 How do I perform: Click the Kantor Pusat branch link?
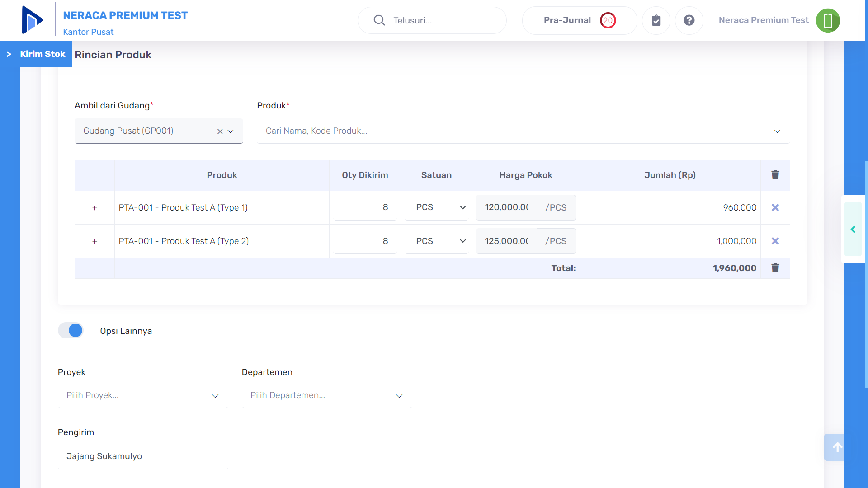coord(88,32)
